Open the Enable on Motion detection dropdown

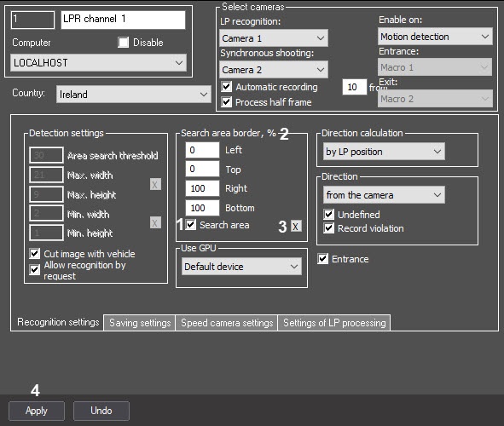click(435, 37)
